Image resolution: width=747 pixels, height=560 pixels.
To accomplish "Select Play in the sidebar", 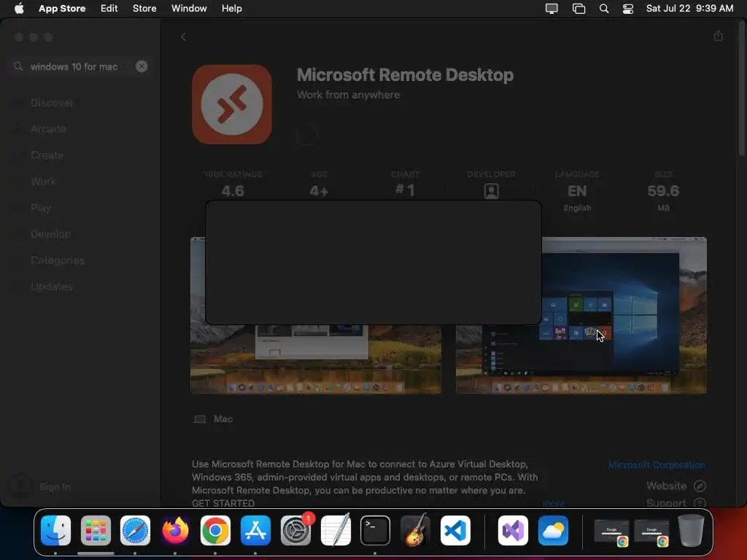I will pyautogui.click(x=41, y=207).
